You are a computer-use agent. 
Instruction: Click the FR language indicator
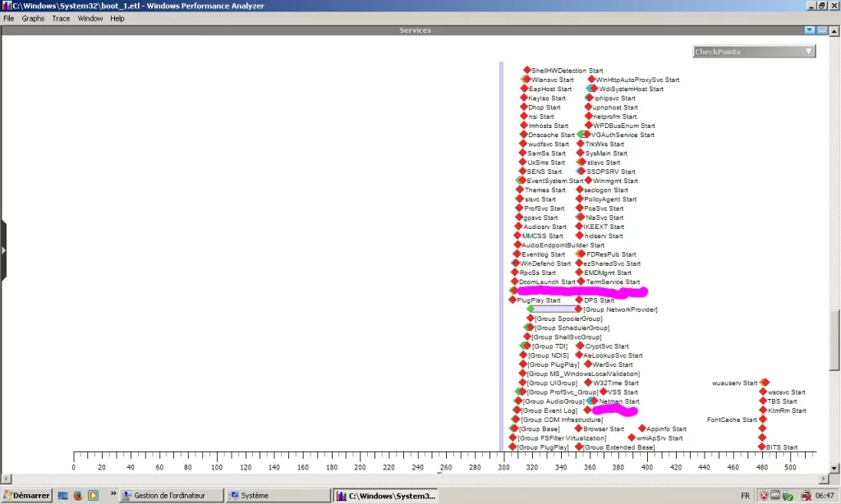click(745, 496)
